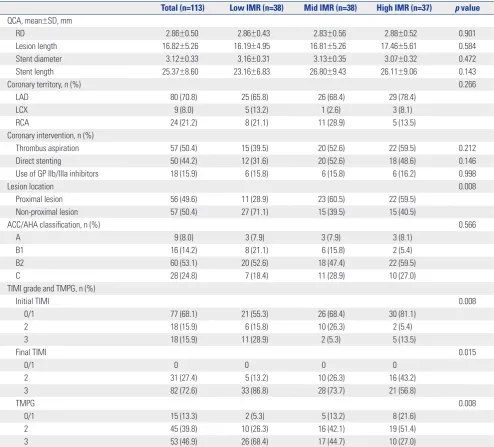Click Final TIMI 2 total "31 (27.4)"

click(184, 378)
